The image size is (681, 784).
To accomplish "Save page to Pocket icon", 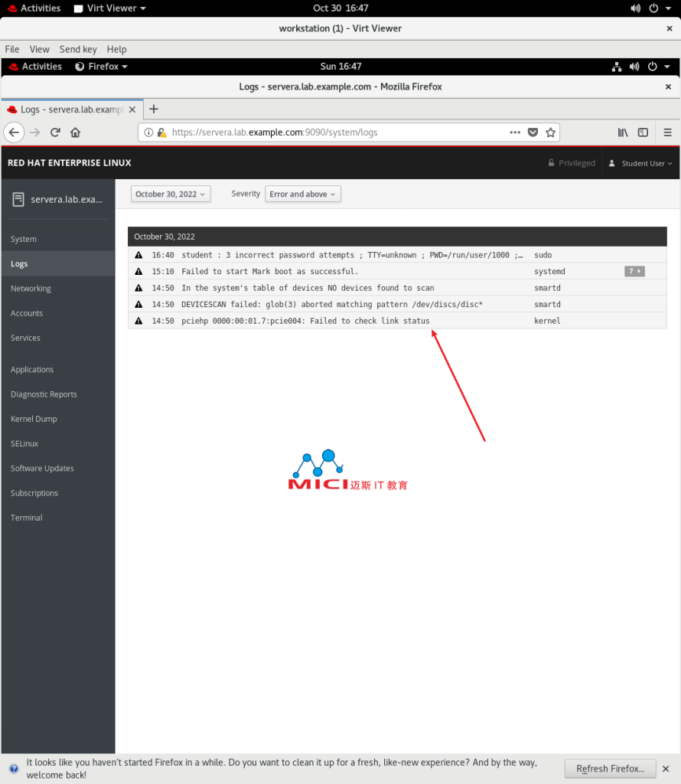I will click(x=533, y=132).
